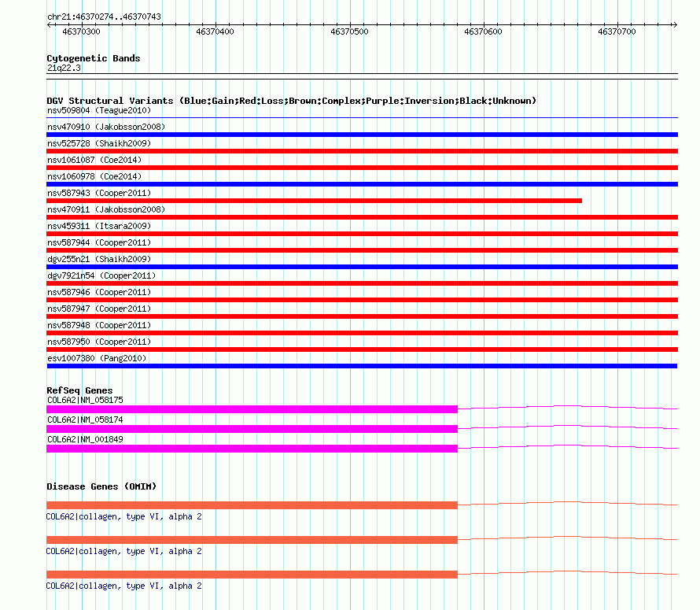
Task: Click ruler position 46370400
Action: [216, 31]
